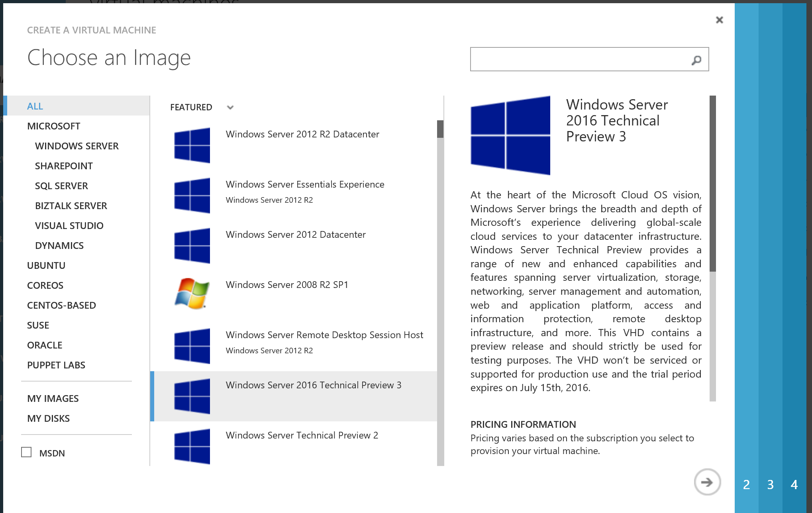Click Remote Desktop Session Host logo
The height and width of the screenshot is (513, 812).
192,346
